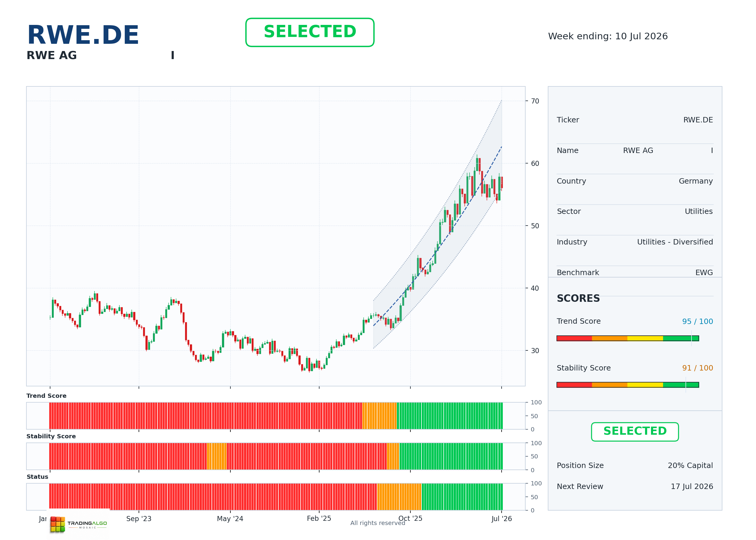Click the Position Size value 20% Capital

click(x=690, y=466)
